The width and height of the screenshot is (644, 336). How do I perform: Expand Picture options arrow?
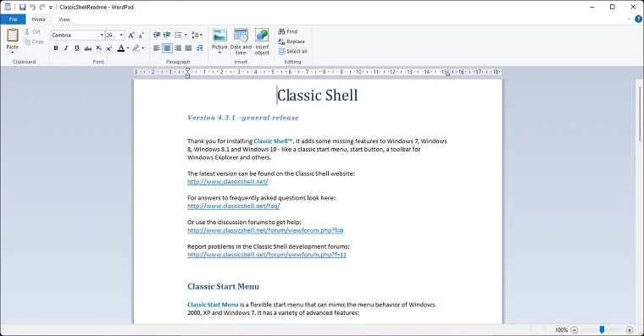tap(219, 52)
